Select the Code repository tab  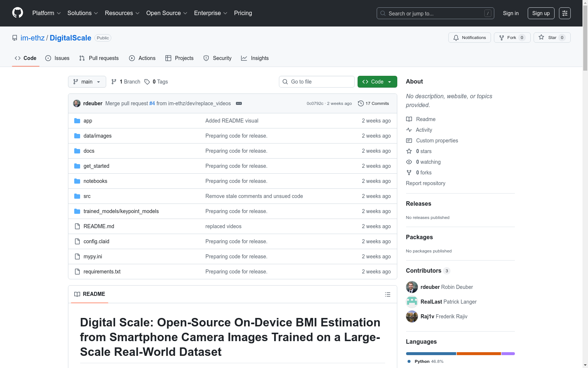[x=26, y=58]
